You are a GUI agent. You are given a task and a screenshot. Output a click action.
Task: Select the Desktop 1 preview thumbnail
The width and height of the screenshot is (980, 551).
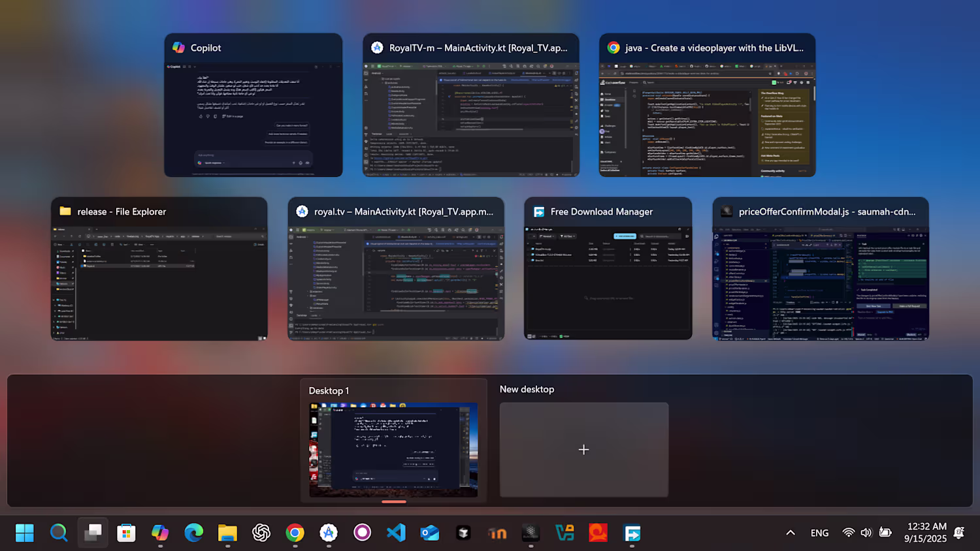393,450
